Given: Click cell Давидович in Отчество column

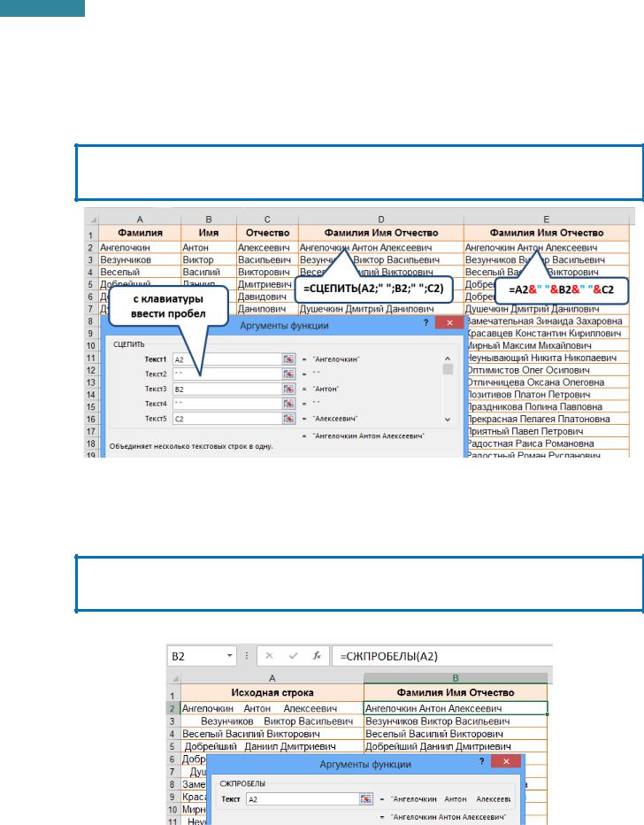Looking at the screenshot, I should [x=267, y=297].
